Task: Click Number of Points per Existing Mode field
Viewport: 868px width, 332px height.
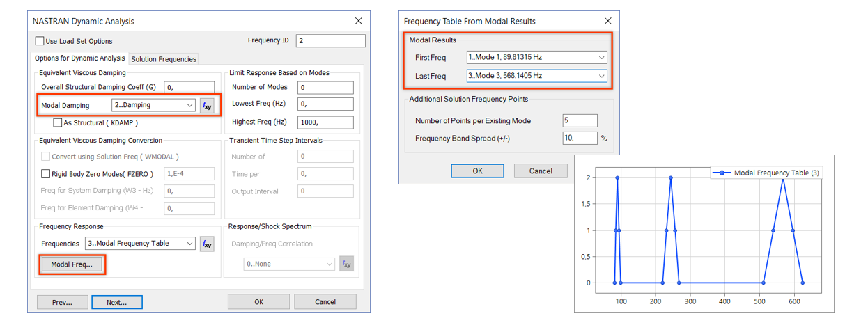Action: click(x=580, y=120)
